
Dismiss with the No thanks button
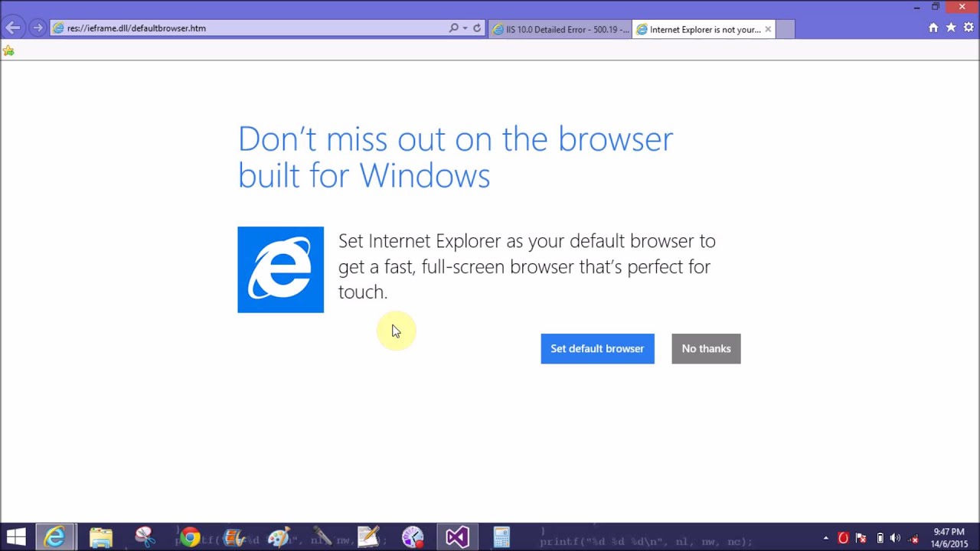pyautogui.click(x=706, y=349)
